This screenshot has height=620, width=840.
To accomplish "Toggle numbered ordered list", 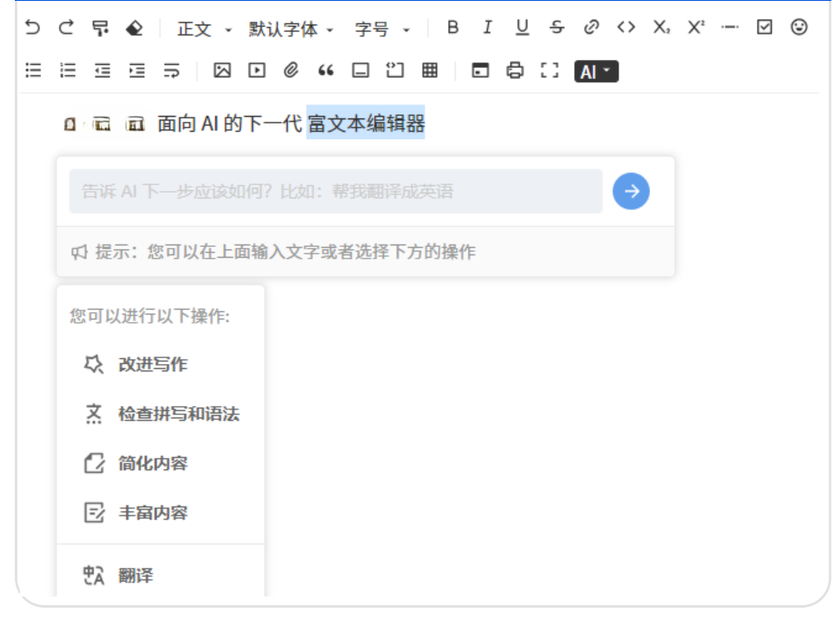I will (x=68, y=70).
